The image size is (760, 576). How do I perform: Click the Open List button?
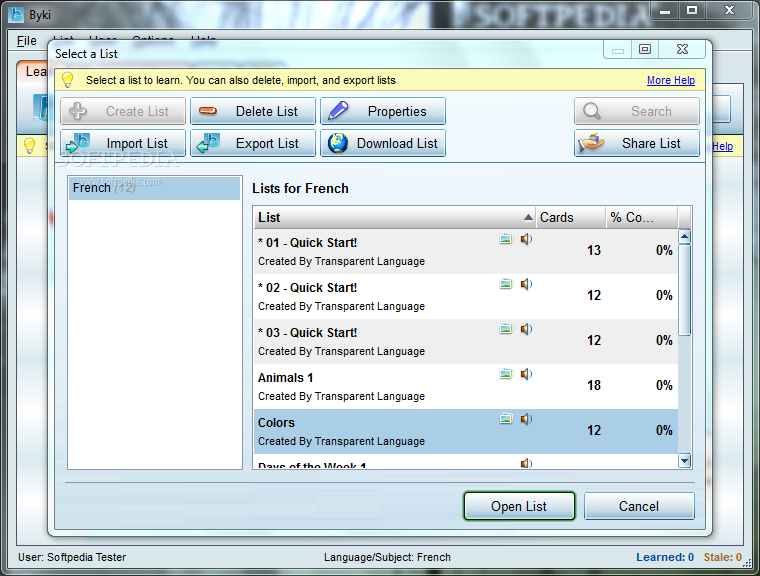(519, 506)
